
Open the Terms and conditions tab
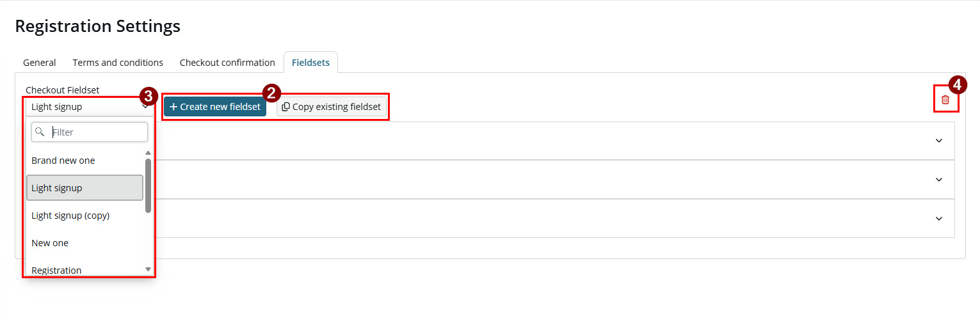[x=118, y=63]
